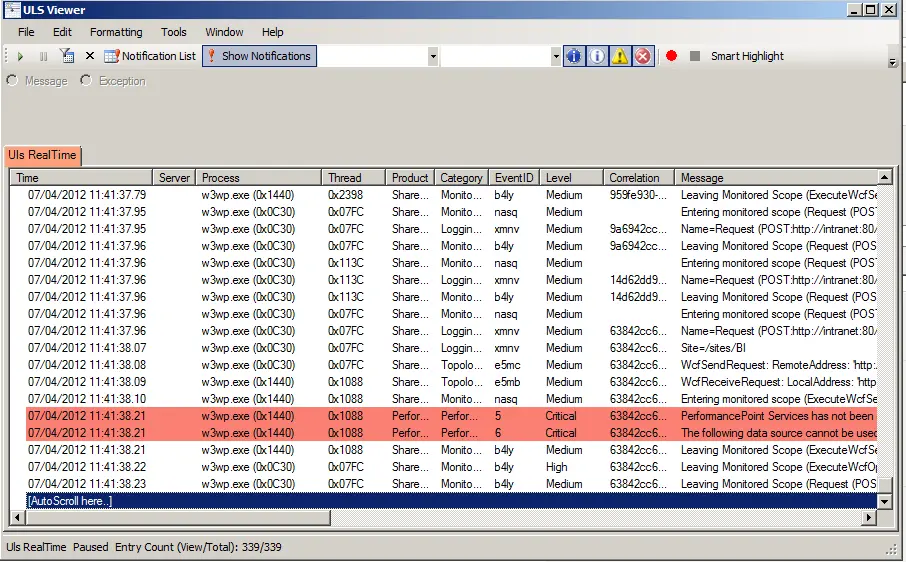Click the green play/start tracing icon
The image size is (906, 562).
[20, 57]
